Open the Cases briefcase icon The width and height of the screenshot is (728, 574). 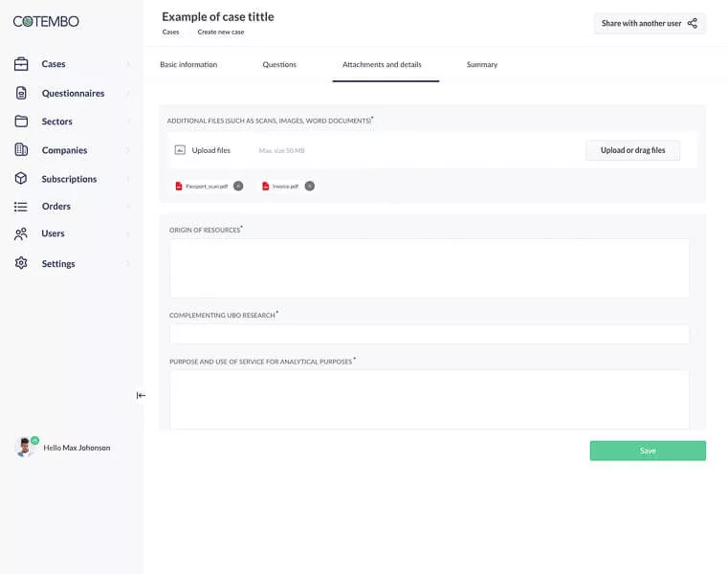tap(21, 64)
